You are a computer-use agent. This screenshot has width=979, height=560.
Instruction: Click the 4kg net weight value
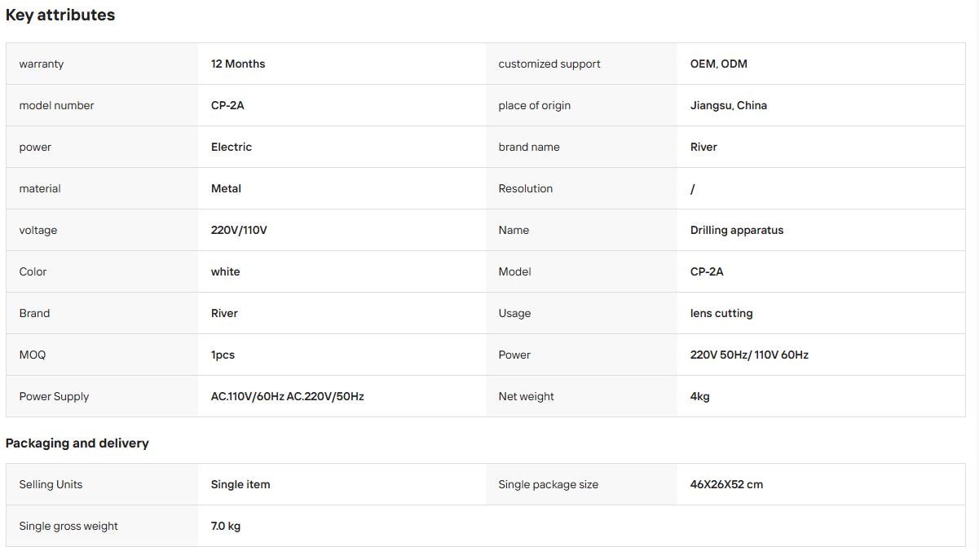(700, 396)
